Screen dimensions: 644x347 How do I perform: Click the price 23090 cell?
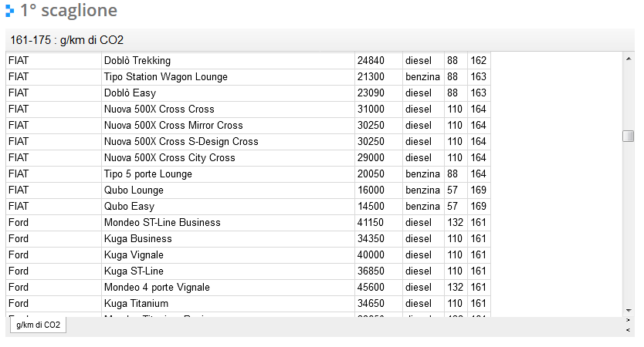(378, 93)
